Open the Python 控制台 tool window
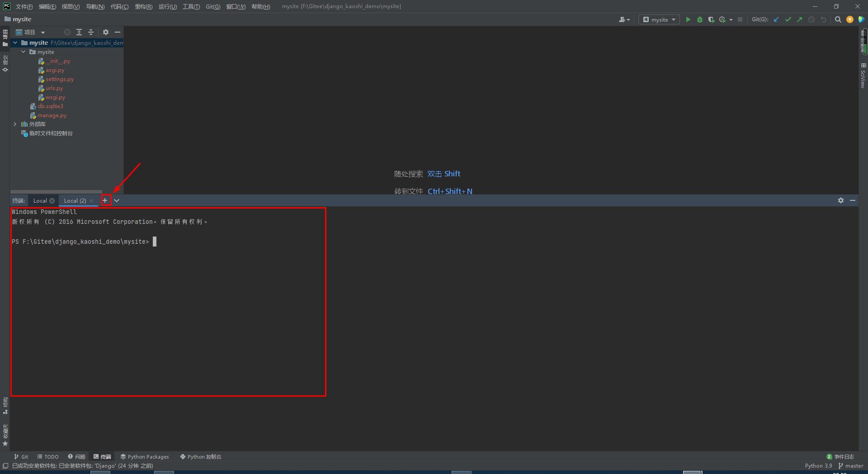Viewport: 868px width, 474px height. pyautogui.click(x=200, y=457)
